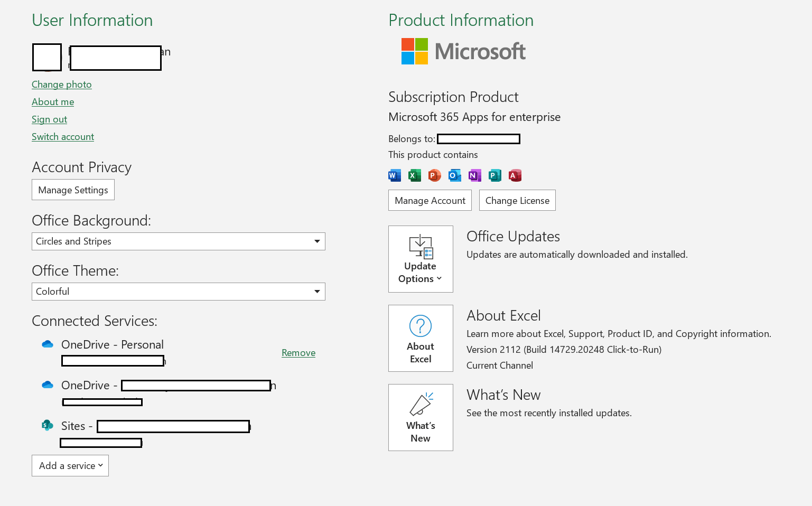
Task: Click the OneNote app icon
Action: 474,175
